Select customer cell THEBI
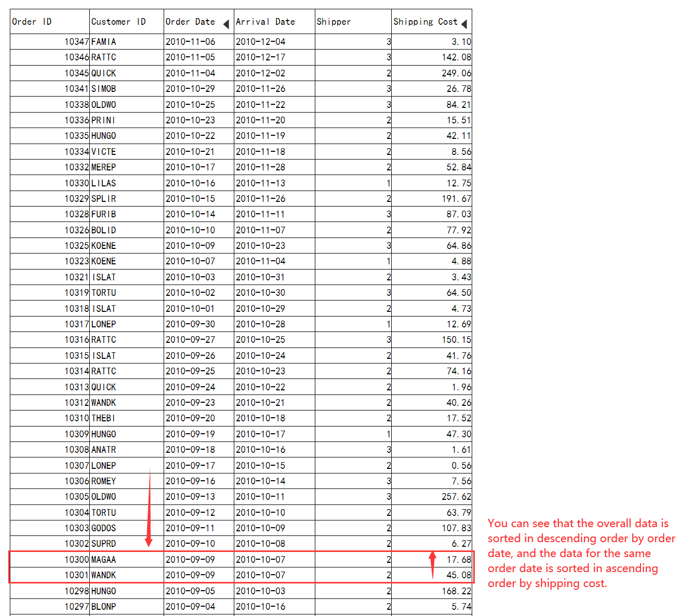 (x=127, y=418)
